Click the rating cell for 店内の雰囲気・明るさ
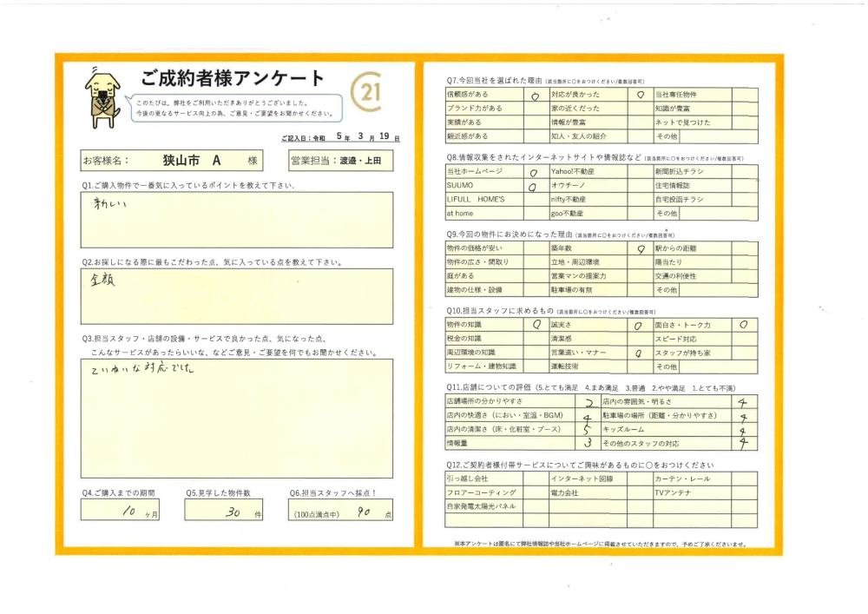 [745, 402]
